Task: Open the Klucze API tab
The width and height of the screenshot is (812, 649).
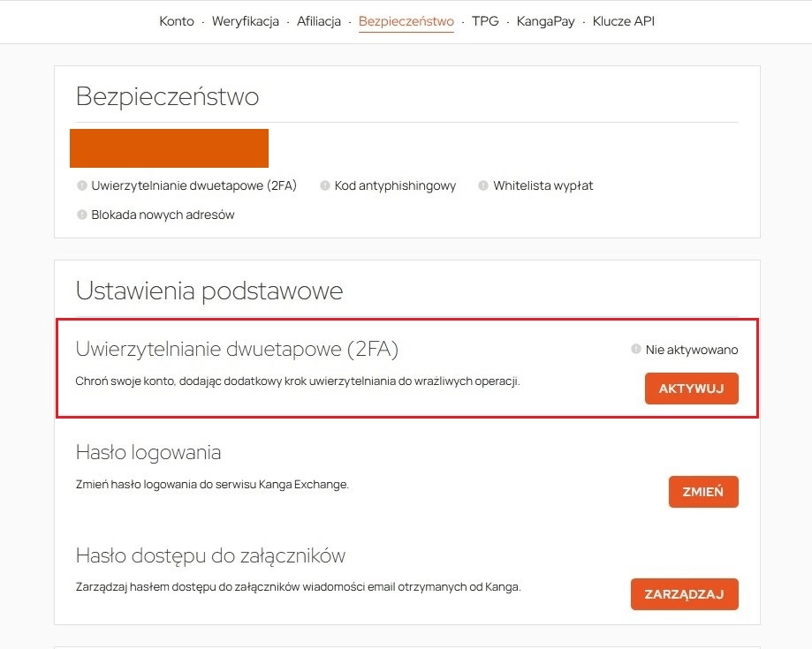Action: click(x=624, y=21)
